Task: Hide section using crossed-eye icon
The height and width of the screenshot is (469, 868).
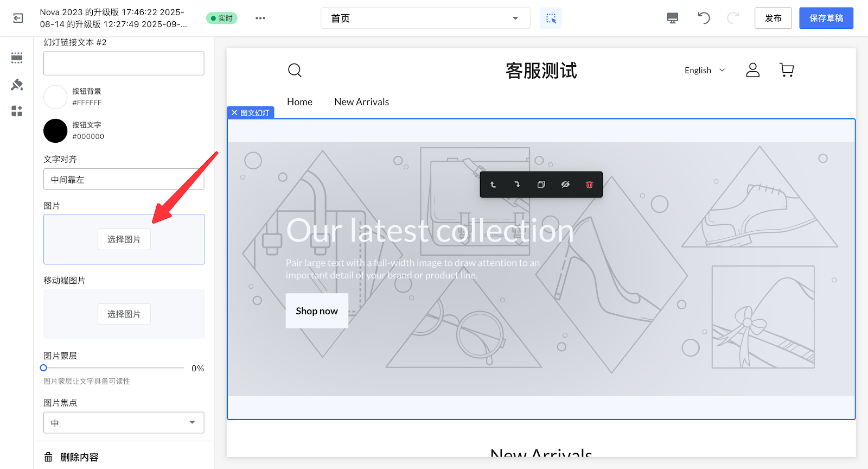Action: pos(565,185)
